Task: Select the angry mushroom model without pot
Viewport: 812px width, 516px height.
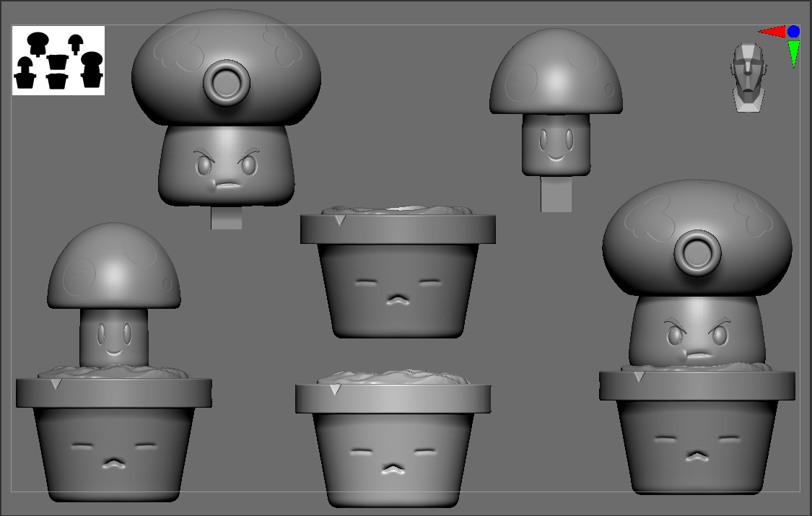Action: pyautogui.click(x=227, y=119)
